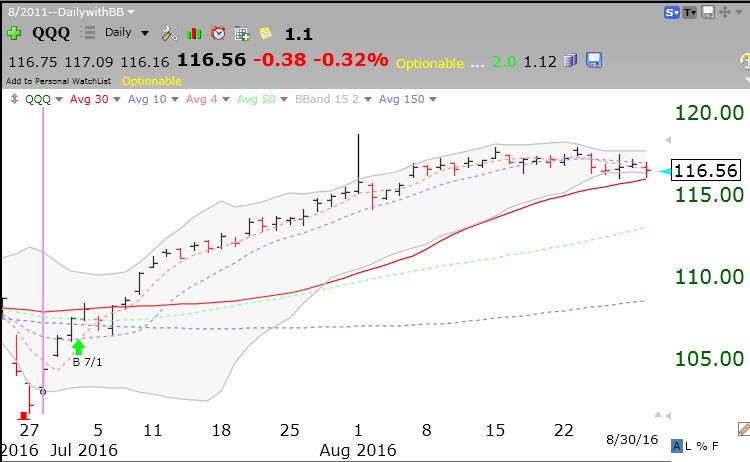
Task: Click the gray save layout icon at top right
Action: pyautogui.click(x=708, y=12)
